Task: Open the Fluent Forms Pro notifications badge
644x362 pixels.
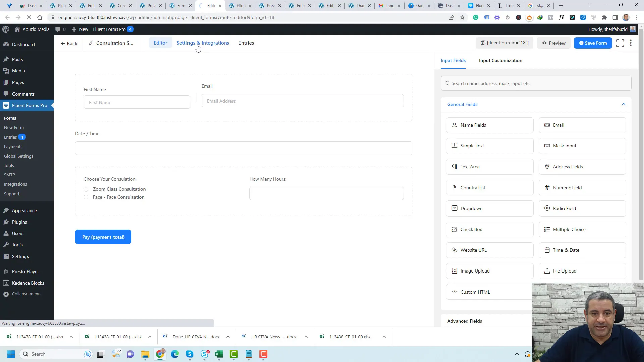Action: [x=130, y=29]
